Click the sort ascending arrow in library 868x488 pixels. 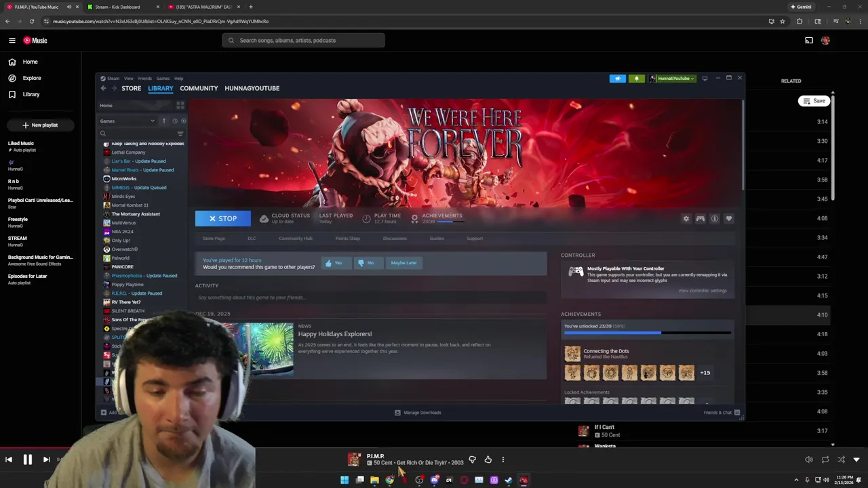click(x=163, y=121)
